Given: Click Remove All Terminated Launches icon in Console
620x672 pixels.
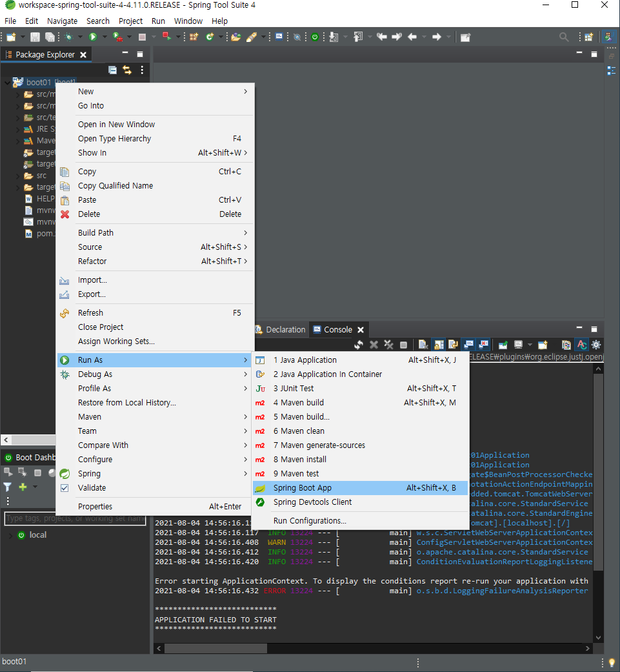Looking at the screenshot, I should (x=388, y=345).
